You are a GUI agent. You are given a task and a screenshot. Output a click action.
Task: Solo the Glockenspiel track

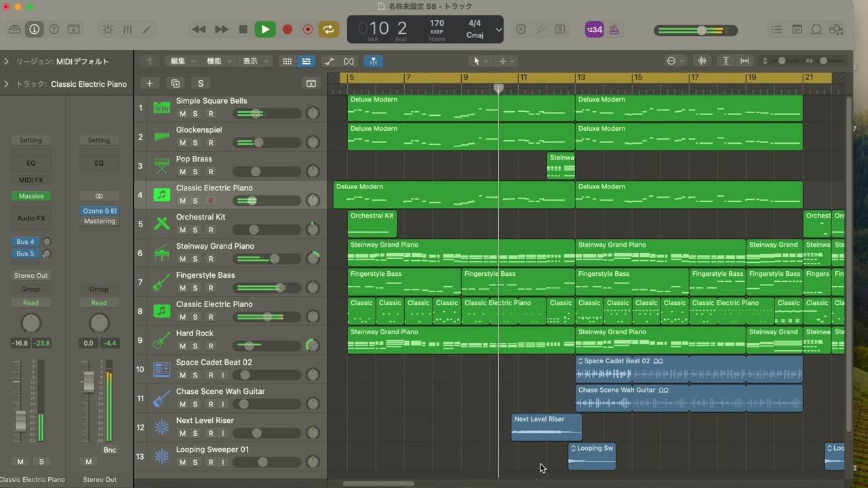point(195,143)
